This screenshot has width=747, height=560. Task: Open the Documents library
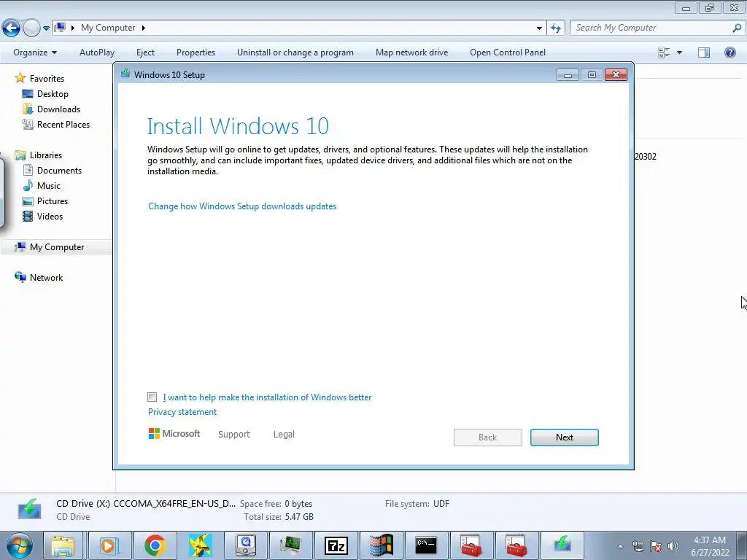(x=59, y=171)
